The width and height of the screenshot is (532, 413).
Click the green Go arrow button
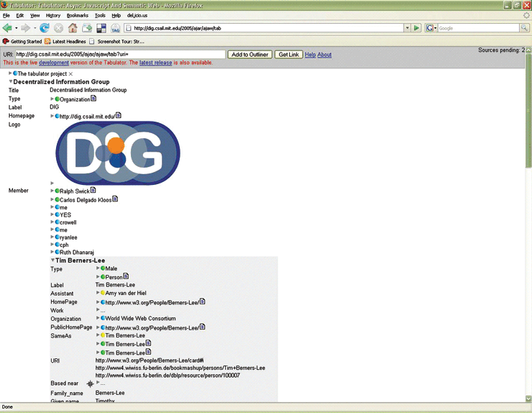point(417,28)
